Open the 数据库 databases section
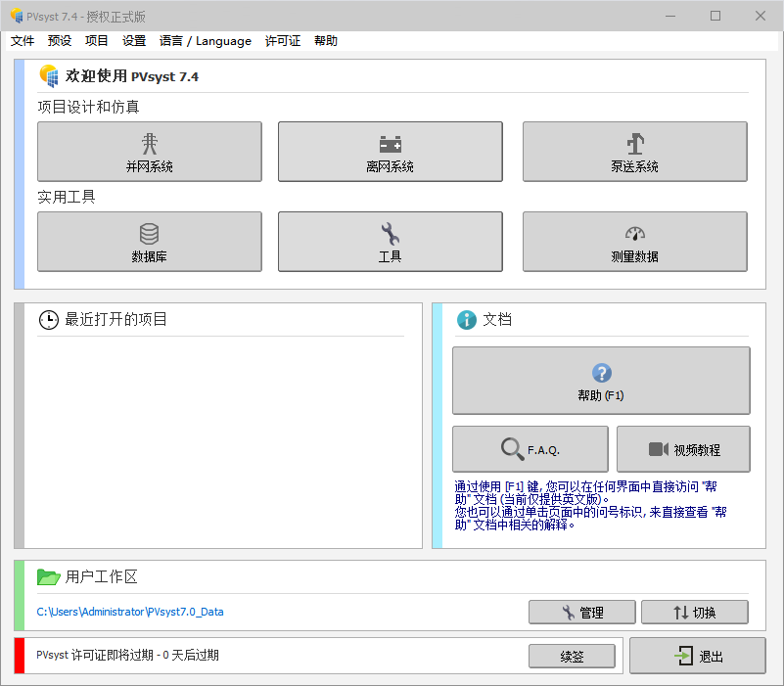 (150, 242)
